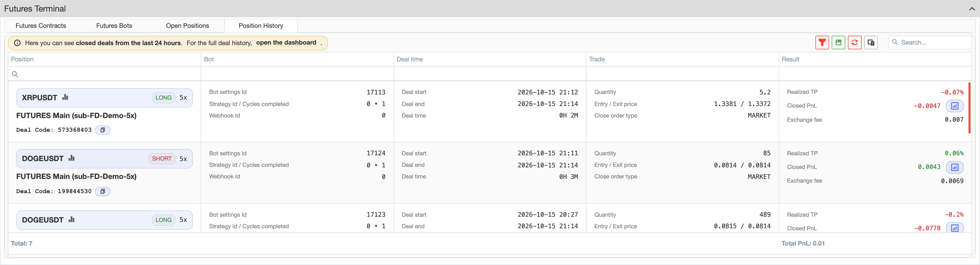Switch to the Futures Bots tab
The image size is (980, 265).
pyautogui.click(x=114, y=26)
